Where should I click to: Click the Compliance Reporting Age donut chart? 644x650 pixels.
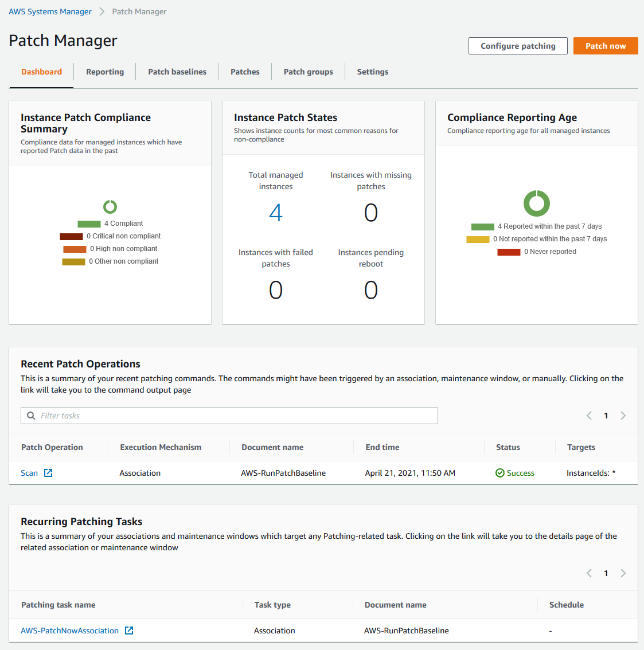pos(537,203)
